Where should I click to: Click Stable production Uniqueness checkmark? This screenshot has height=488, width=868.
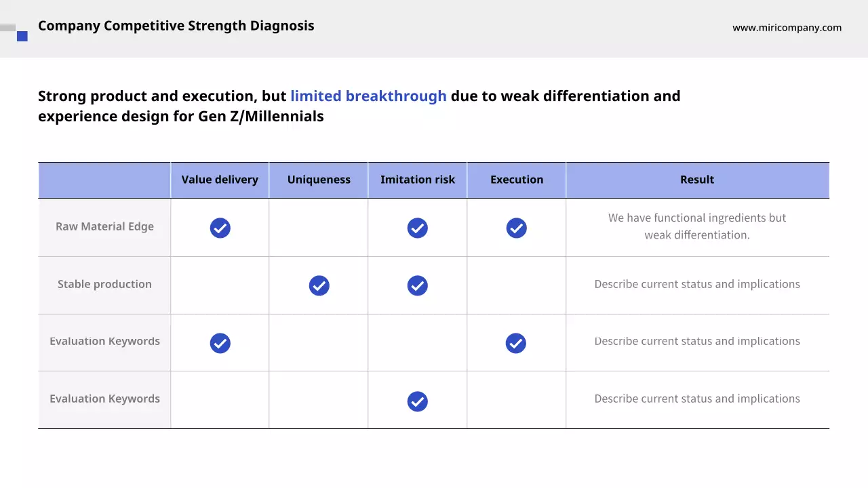point(319,285)
